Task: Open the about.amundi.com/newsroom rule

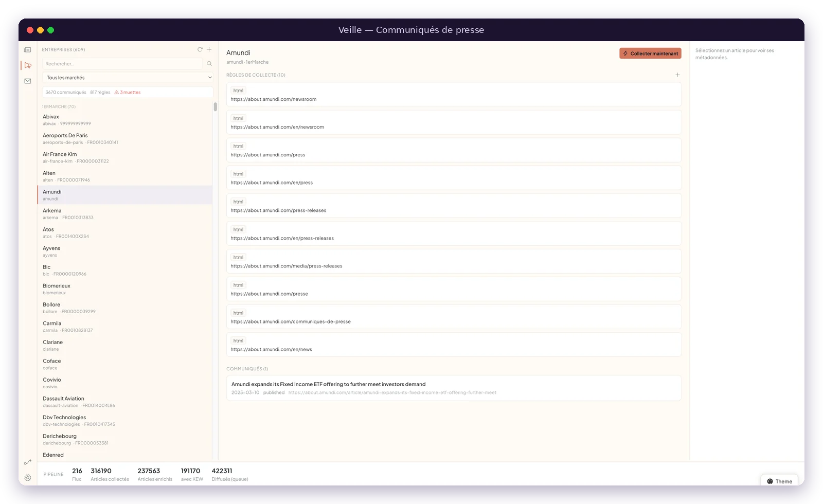Action: pos(454,95)
